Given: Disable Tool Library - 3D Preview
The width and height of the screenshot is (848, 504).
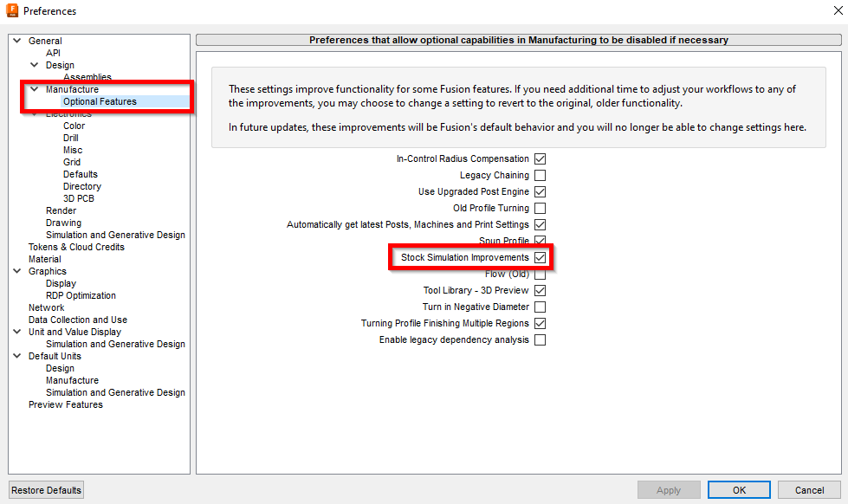Looking at the screenshot, I should click(x=541, y=290).
